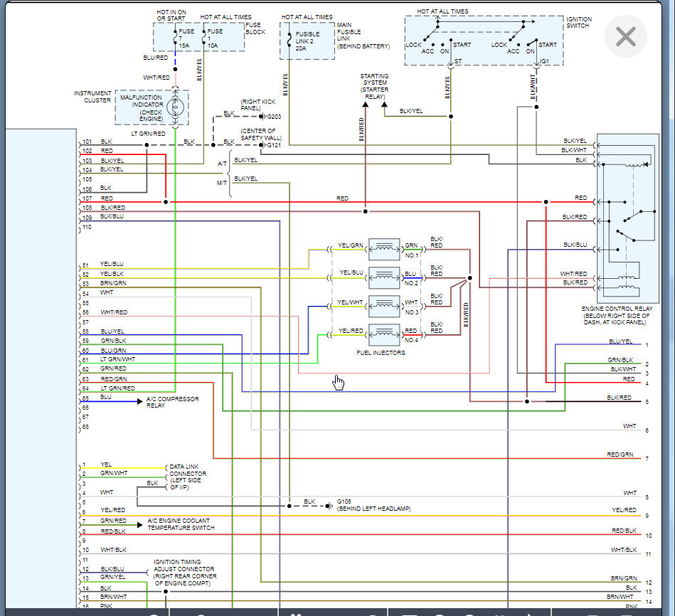Click the A/C Engine Coolant Temperature Switch label
The height and width of the screenshot is (616, 675).
pyautogui.click(x=181, y=524)
